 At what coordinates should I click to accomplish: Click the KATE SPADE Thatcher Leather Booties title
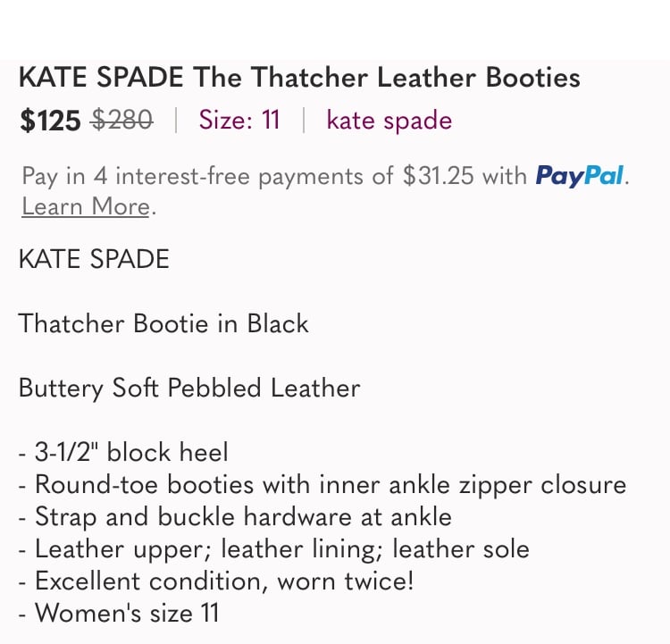[x=299, y=78]
